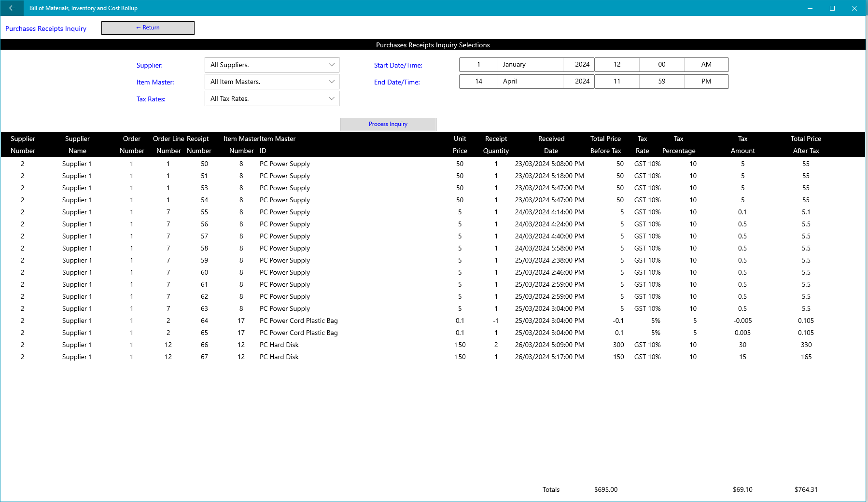Select receipt number 50 row

433,164
